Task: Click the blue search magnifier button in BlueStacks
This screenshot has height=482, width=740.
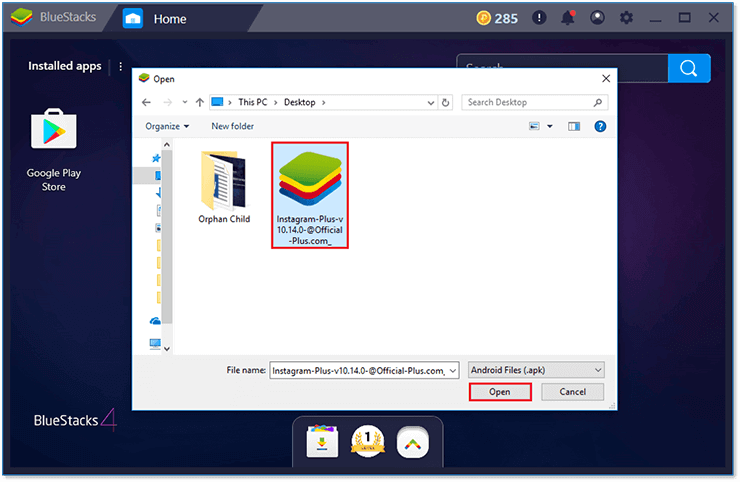Action: coord(689,68)
